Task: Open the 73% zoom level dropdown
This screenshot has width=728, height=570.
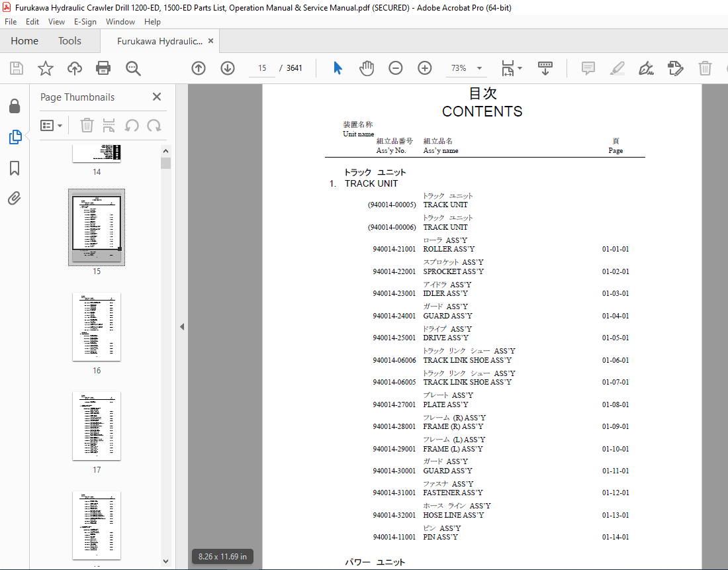Action: click(x=479, y=68)
